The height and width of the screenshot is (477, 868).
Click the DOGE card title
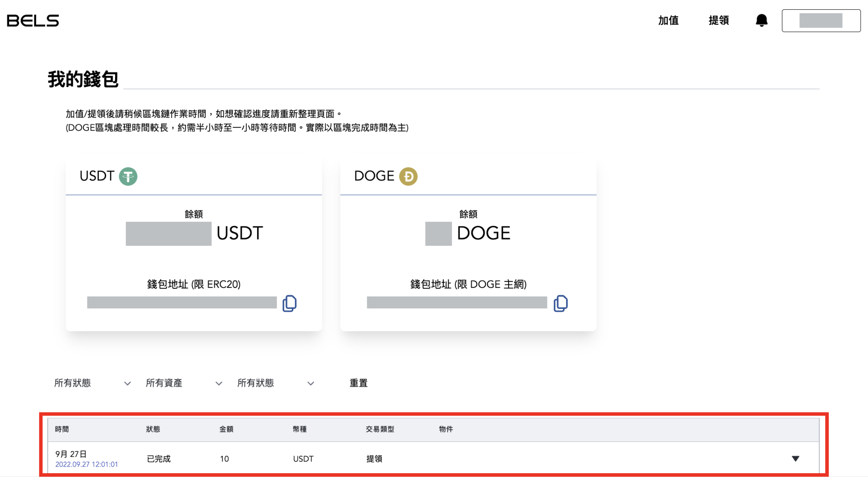click(374, 176)
